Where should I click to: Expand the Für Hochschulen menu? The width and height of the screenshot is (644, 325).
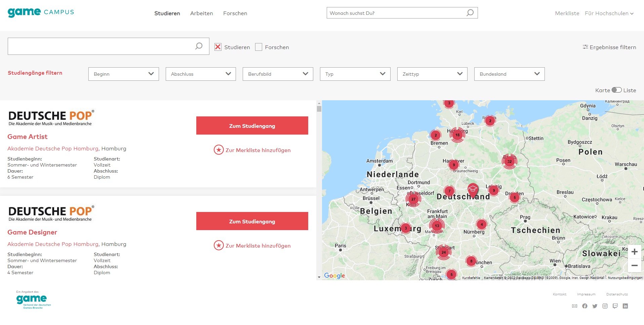[609, 13]
